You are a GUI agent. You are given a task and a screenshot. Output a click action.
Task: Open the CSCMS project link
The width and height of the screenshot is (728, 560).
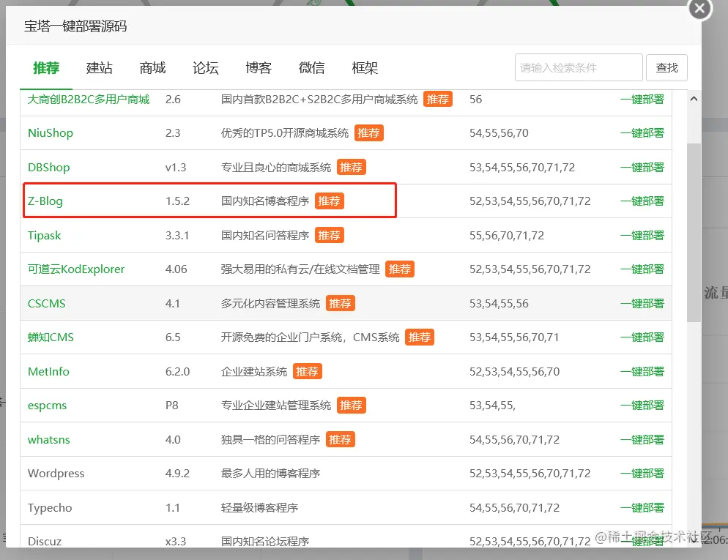46,304
